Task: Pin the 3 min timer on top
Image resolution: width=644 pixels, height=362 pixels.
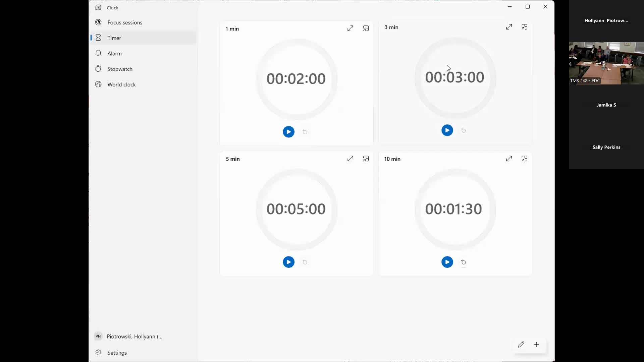Action: click(525, 27)
